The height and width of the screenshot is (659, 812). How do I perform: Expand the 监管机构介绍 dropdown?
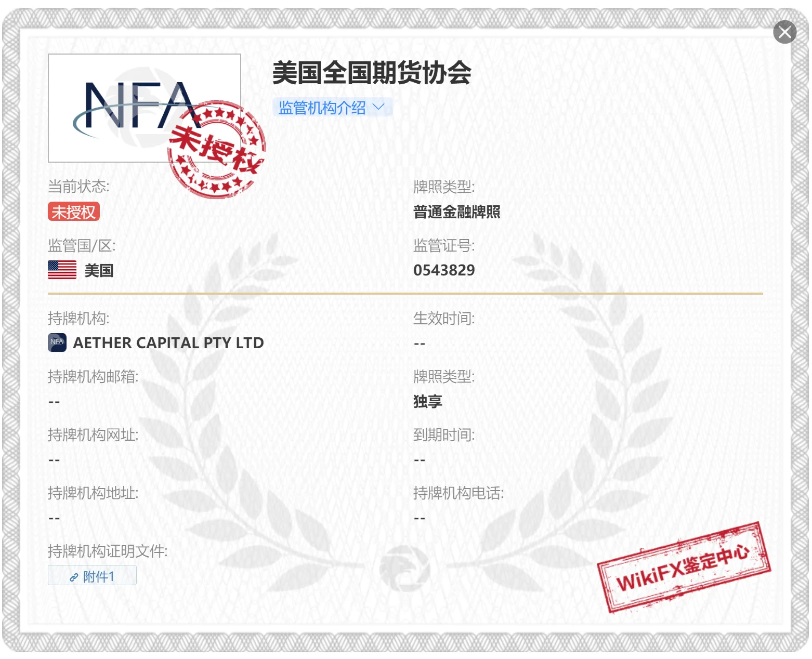pos(332,108)
